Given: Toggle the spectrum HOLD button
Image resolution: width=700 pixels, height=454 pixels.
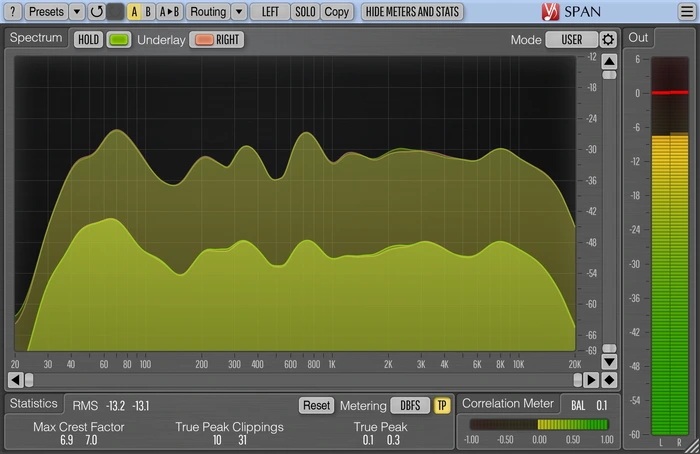Looking at the screenshot, I should [88, 40].
